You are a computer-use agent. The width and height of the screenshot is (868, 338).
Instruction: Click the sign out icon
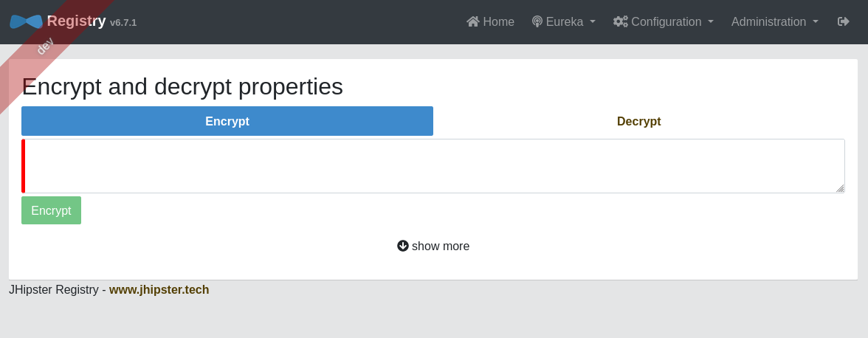coord(844,21)
